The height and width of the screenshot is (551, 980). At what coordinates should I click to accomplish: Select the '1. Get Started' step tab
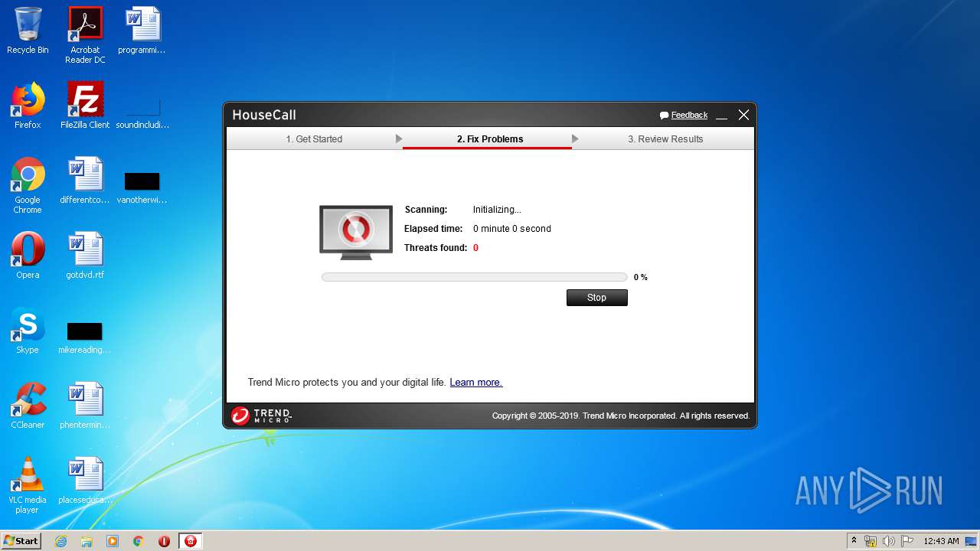pyautogui.click(x=314, y=139)
